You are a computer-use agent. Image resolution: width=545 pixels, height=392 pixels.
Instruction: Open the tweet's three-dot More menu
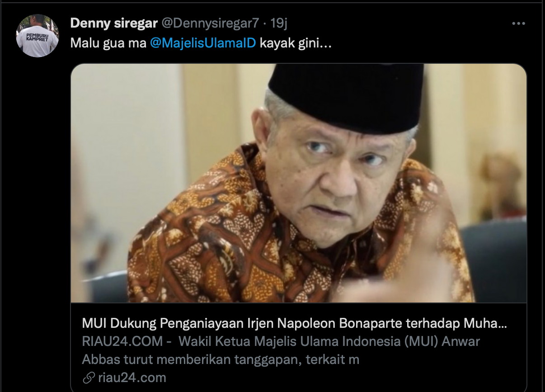(518, 24)
